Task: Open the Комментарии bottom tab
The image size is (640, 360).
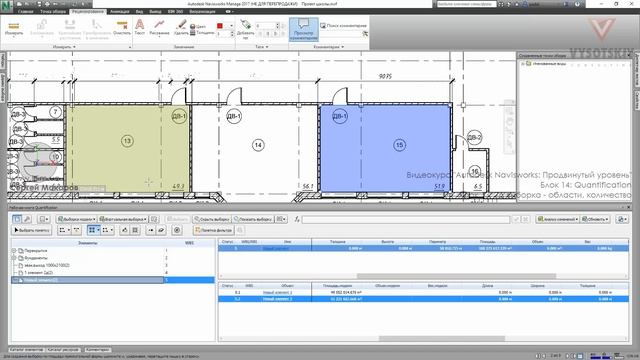Action: point(98,350)
